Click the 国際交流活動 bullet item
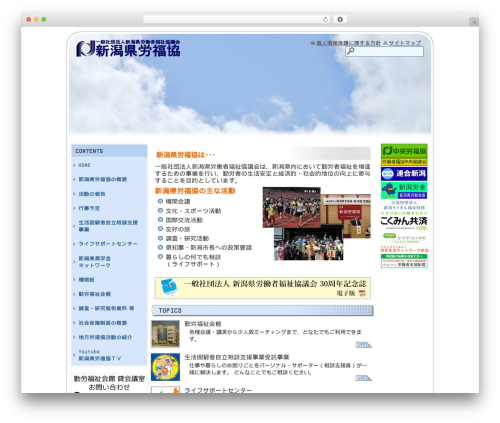The image size is (500, 423). tap(184, 220)
